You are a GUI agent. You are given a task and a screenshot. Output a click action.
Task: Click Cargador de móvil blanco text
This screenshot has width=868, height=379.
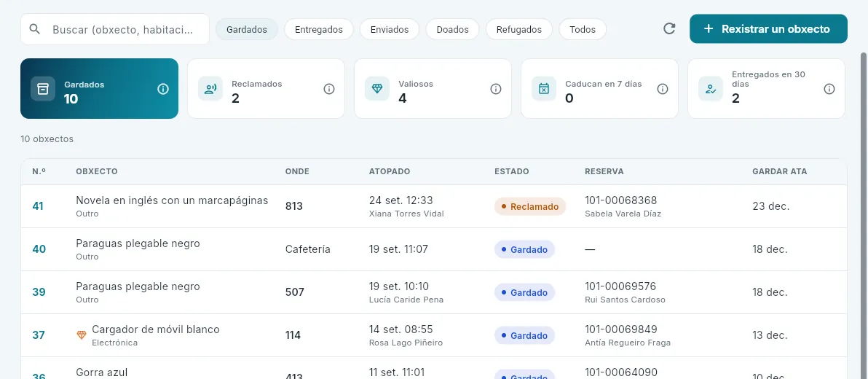(x=156, y=329)
